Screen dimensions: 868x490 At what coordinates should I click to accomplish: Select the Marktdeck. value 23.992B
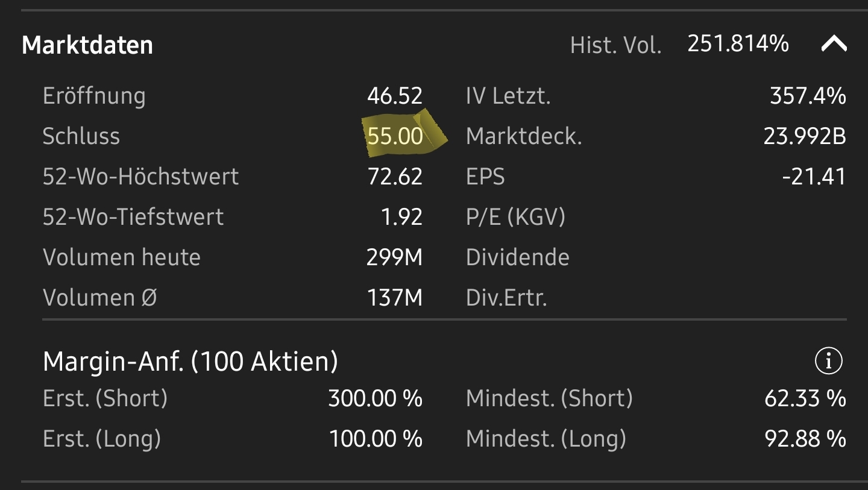coord(805,136)
